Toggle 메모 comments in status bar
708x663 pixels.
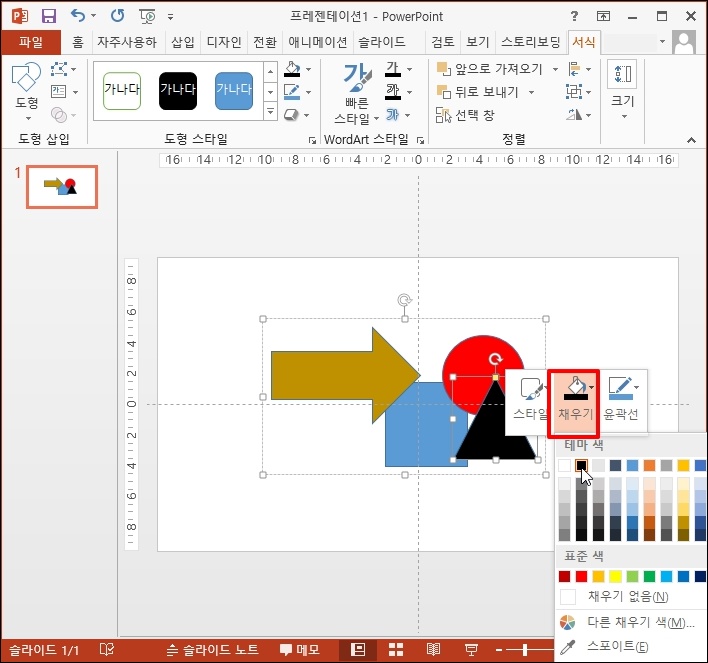tap(299, 650)
